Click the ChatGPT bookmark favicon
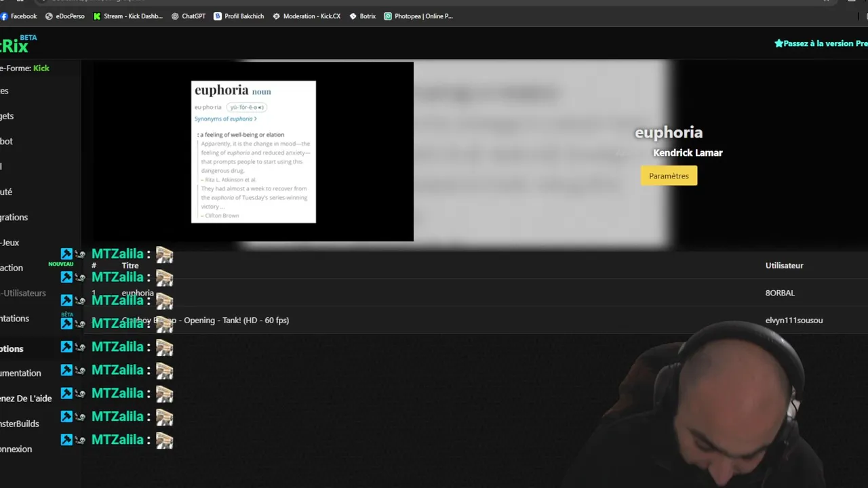This screenshot has height=488, width=868. (175, 16)
